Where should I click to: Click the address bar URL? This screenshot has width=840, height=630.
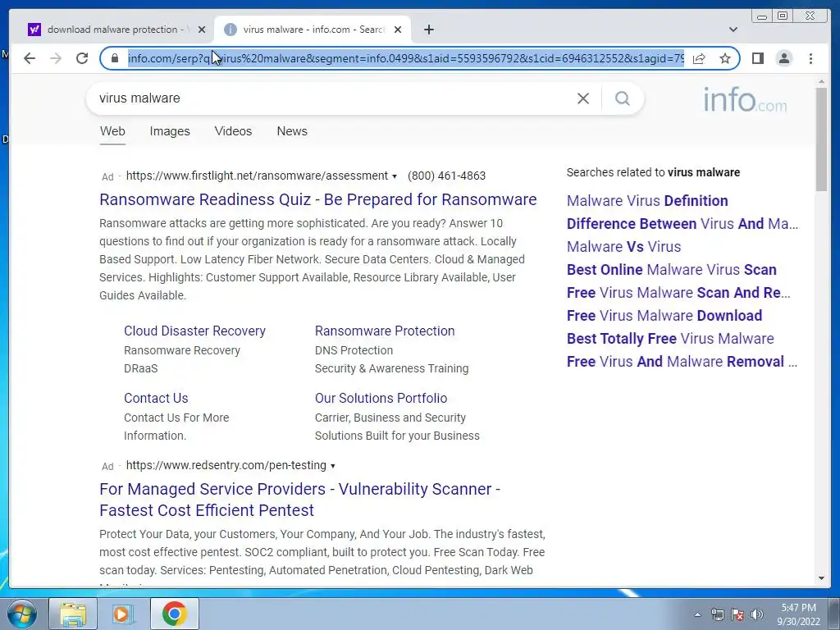click(x=405, y=58)
